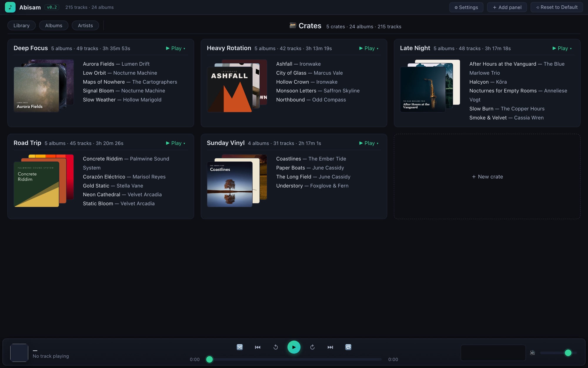Open Play dropdown for Late Night crate
This screenshot has width=588, height=368.
tap(562, 48)
